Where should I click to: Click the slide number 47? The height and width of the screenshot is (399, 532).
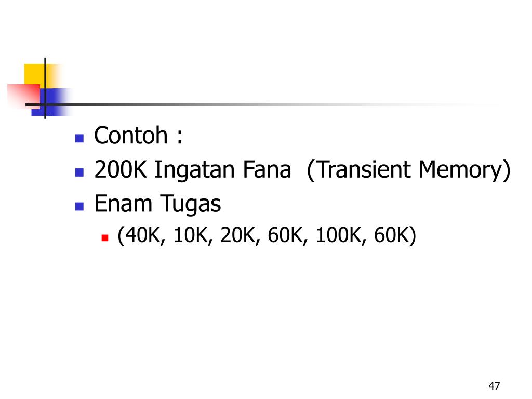pyautogui.click(x=494, y=386)
